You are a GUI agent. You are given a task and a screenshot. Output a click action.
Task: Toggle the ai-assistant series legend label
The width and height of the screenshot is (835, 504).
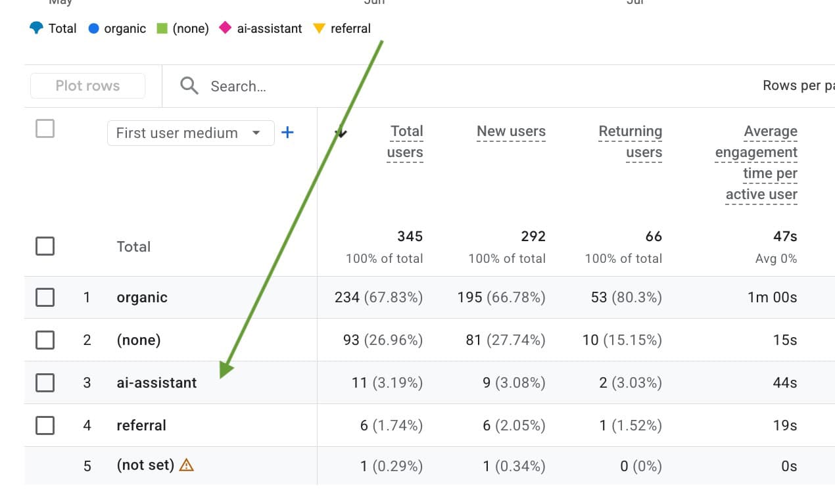[270, 28]
